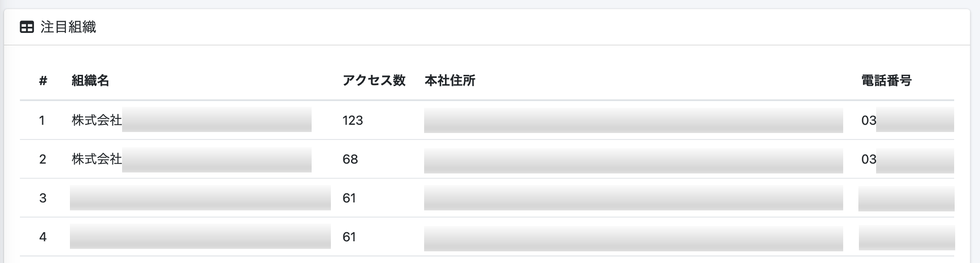This screenshot has width=980, height=263.
Task: Click the table icon beside 注目組織
Action: [26, 27]
